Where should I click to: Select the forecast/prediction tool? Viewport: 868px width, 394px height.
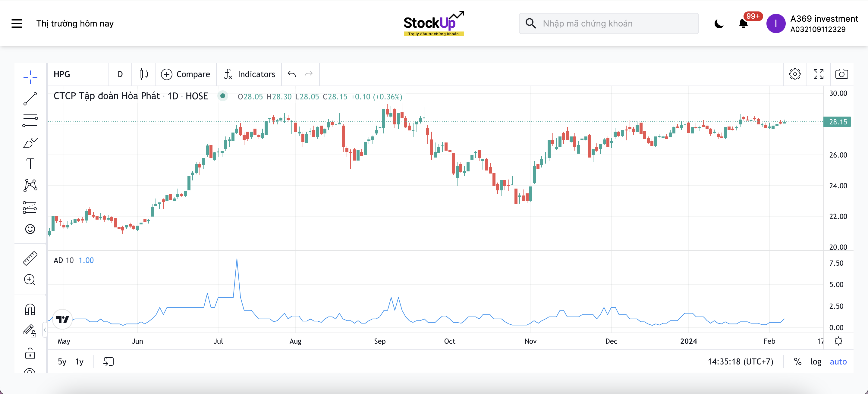tap(30, 208)
